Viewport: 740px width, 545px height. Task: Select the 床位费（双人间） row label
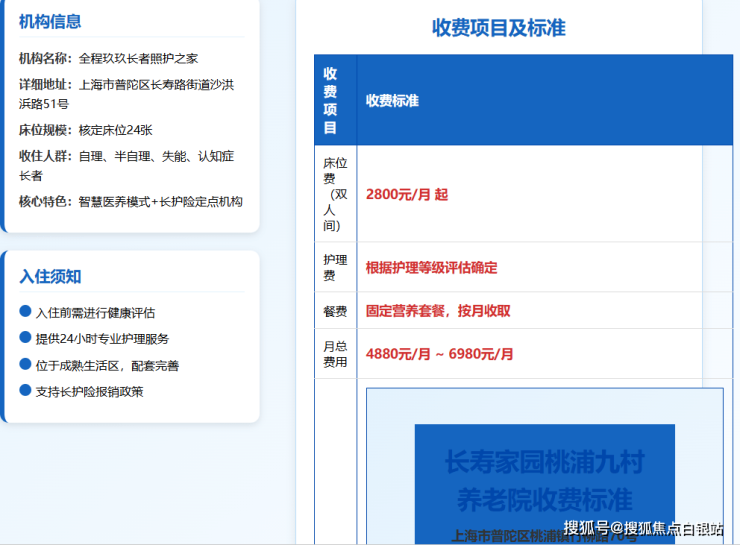pyautogui.click(x=336, y=194)
